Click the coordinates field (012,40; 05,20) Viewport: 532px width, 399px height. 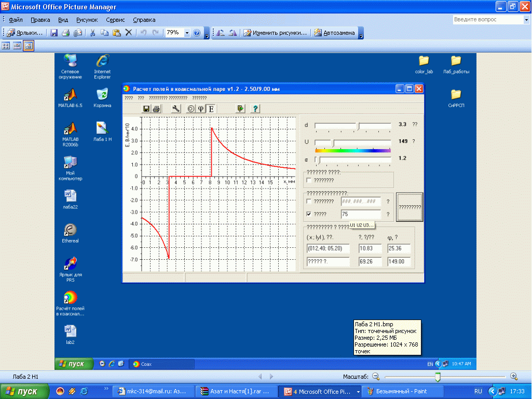(328, 248)
